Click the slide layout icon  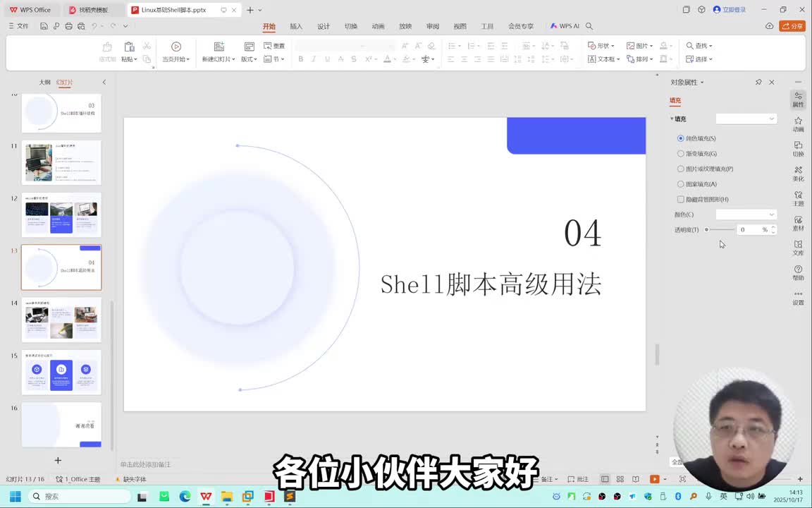click(249, 47)
